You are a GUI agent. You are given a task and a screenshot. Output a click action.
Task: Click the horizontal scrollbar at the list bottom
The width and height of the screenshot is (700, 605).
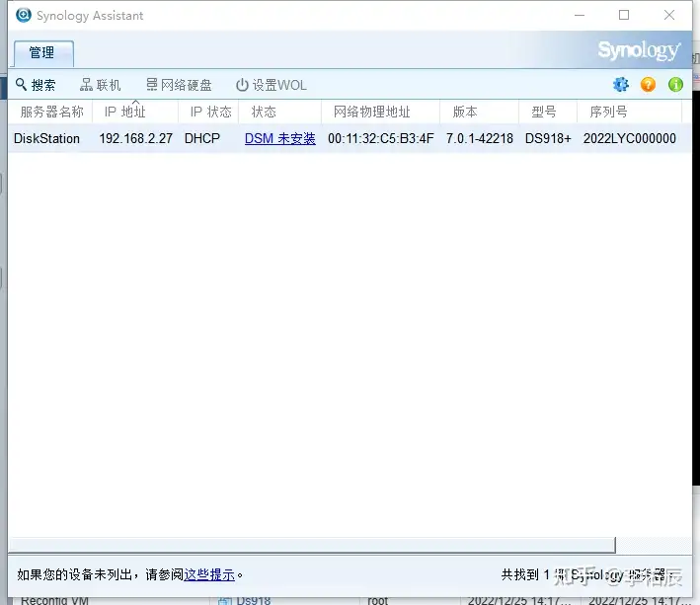point(313,545)
